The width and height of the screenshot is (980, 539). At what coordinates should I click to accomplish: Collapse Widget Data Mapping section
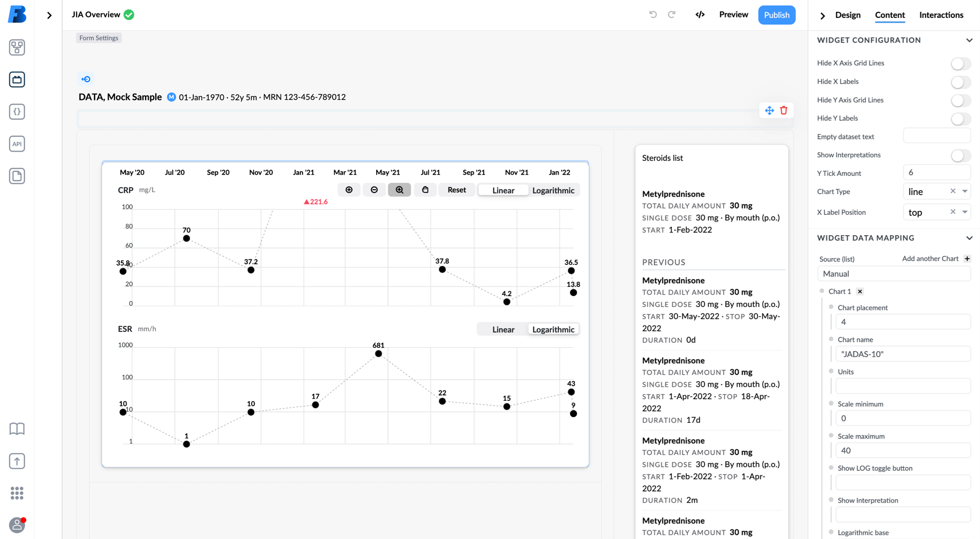[969, 238]
